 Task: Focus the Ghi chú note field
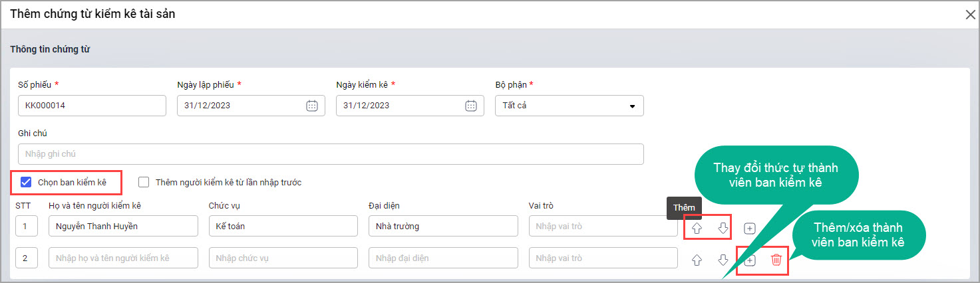[331, 154]
